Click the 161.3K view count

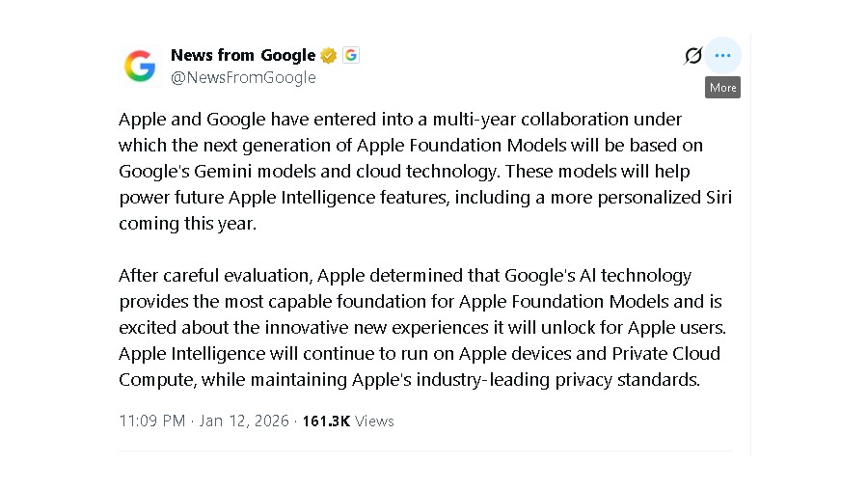coord(326,421)
